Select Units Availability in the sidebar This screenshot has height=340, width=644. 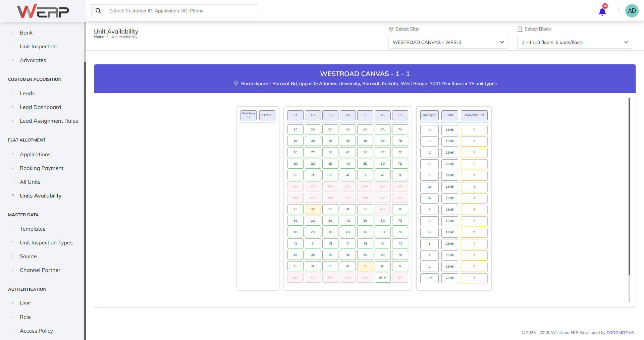click(x=41, y=195)
